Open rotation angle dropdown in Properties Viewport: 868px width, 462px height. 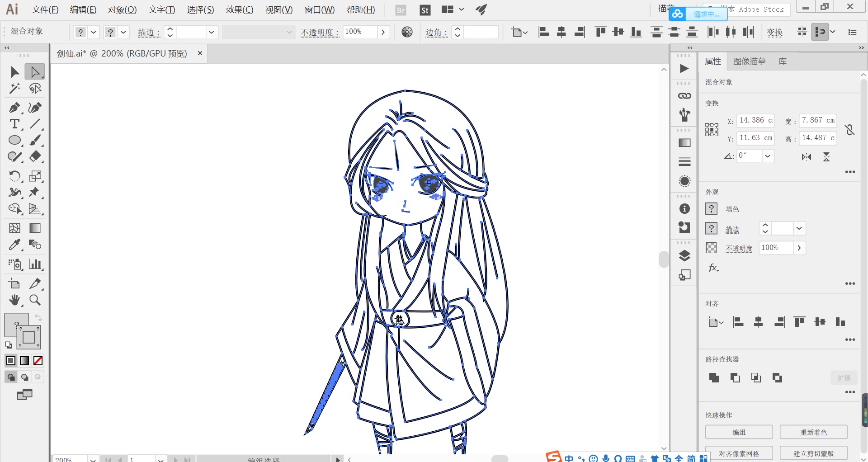pos(767,156)
